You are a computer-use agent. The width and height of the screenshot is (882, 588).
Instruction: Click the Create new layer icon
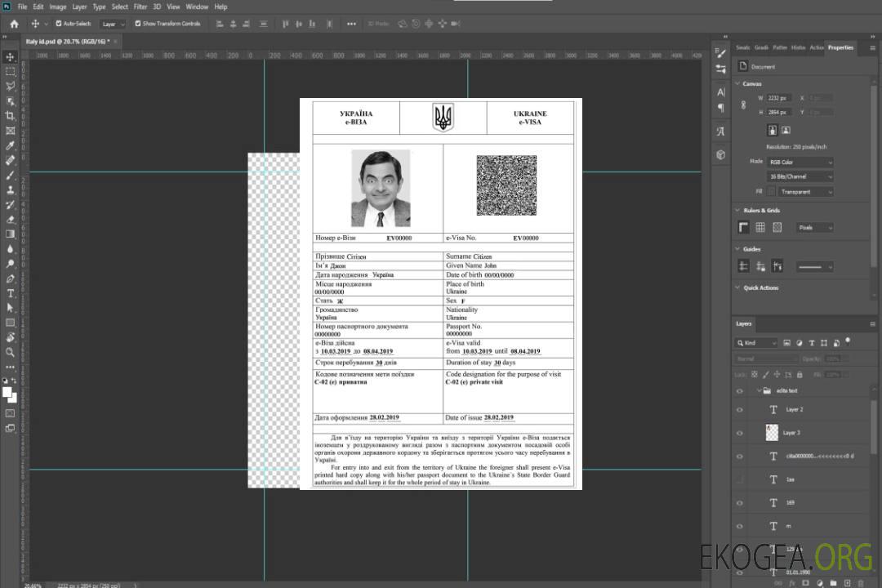[848, 583]
